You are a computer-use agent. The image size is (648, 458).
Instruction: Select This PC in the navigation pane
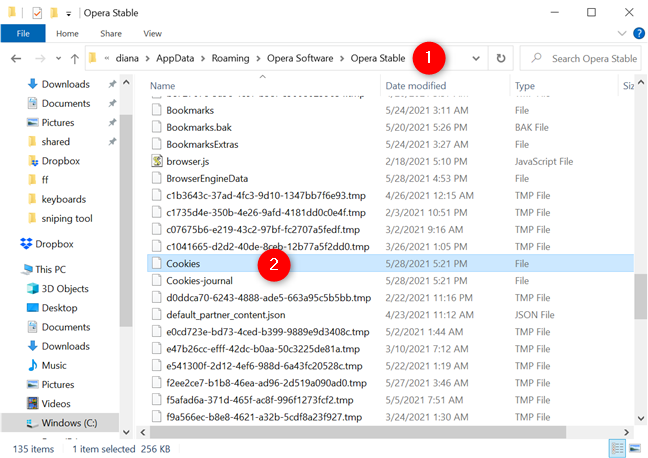[50, 270]
